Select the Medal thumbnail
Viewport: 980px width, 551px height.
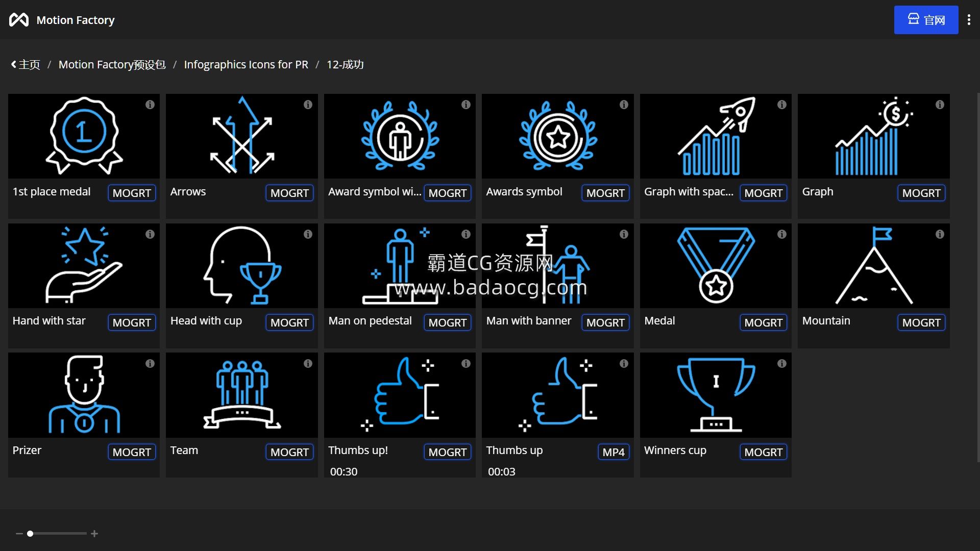(716, 266)
